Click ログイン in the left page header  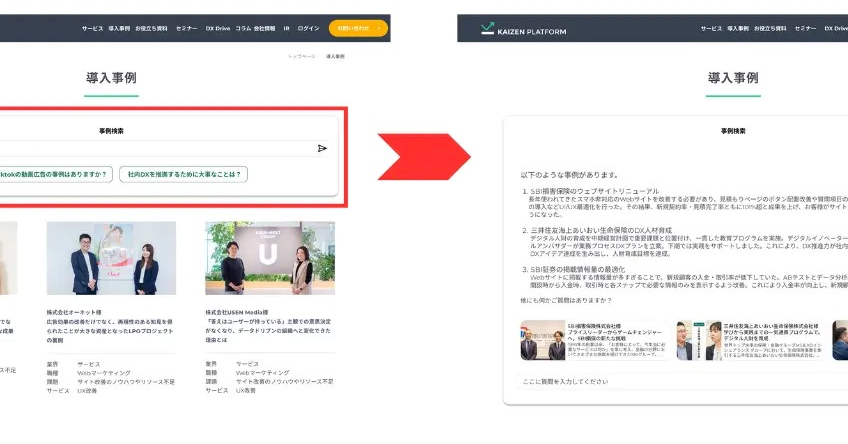308,29
